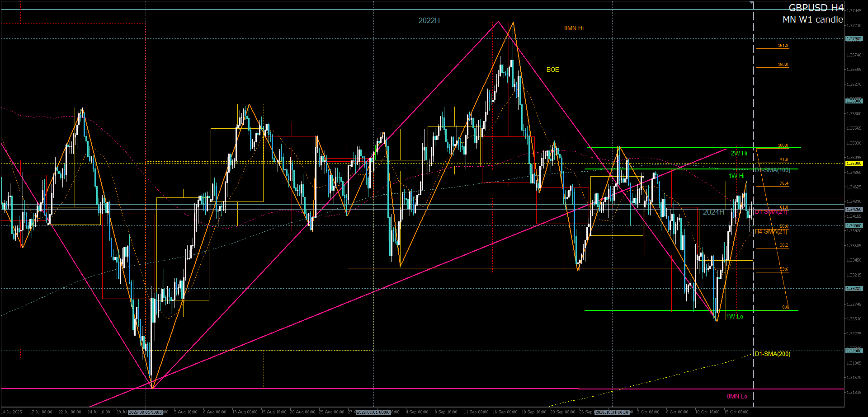Select the Fibonacci 38.2 level label
868x417 pixels.
pos(783,245)
